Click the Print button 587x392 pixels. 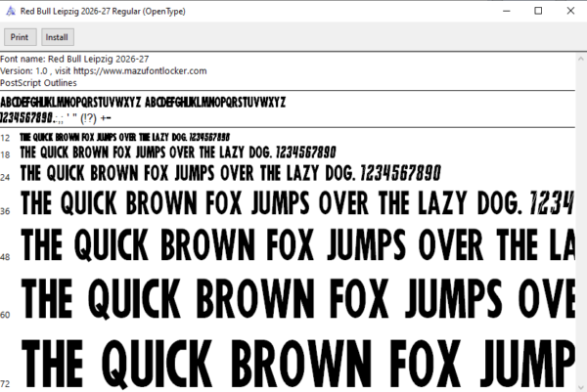(21, 37)
